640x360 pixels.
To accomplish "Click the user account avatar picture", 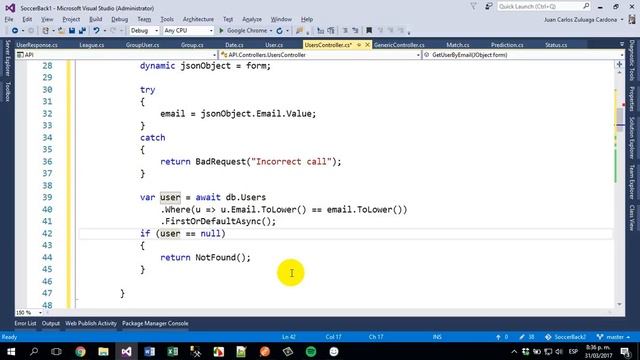I will point(632,19).
